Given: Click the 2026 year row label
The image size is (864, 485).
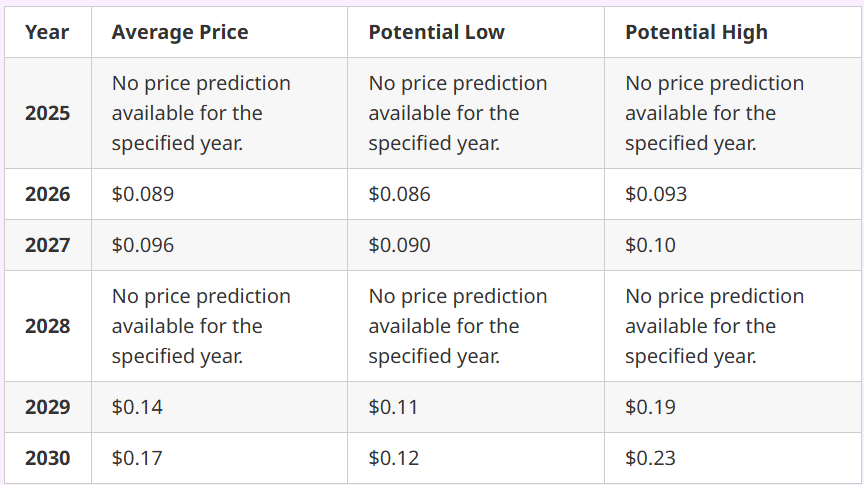Looking at the screenshot, I should coord(47,194).
